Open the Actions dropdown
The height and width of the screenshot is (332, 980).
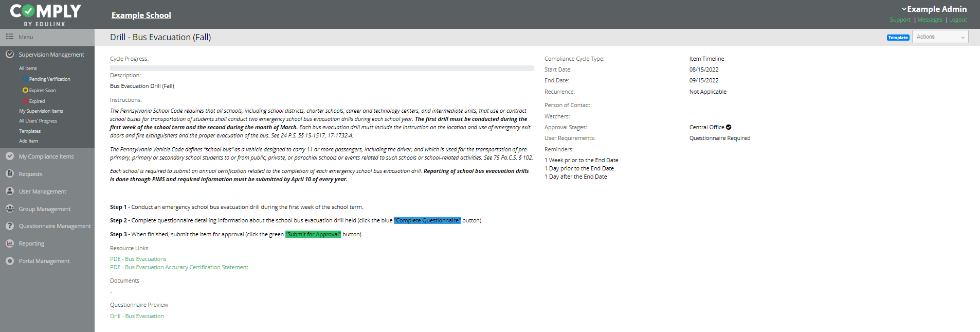pos(940,37)
